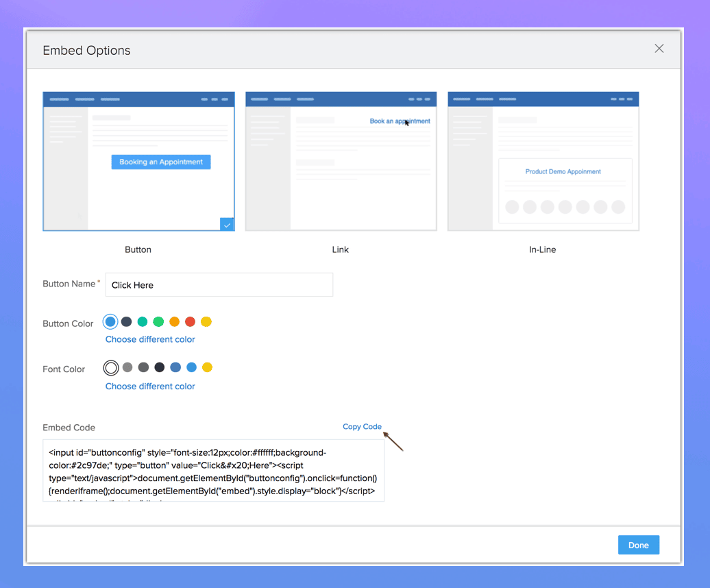Open custom picker under Font Color

tap(150, 387)
